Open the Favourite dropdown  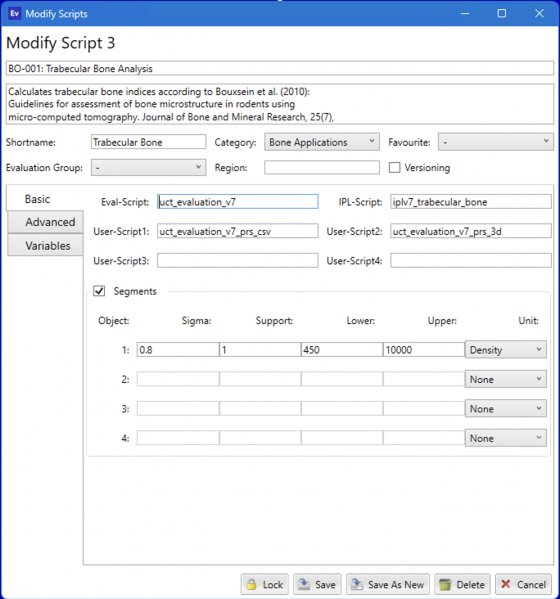495,142
